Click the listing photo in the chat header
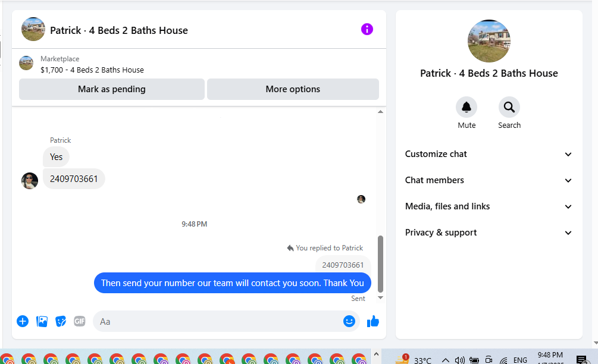The width and height of the screenshot is (598, 364). point(33,29)
